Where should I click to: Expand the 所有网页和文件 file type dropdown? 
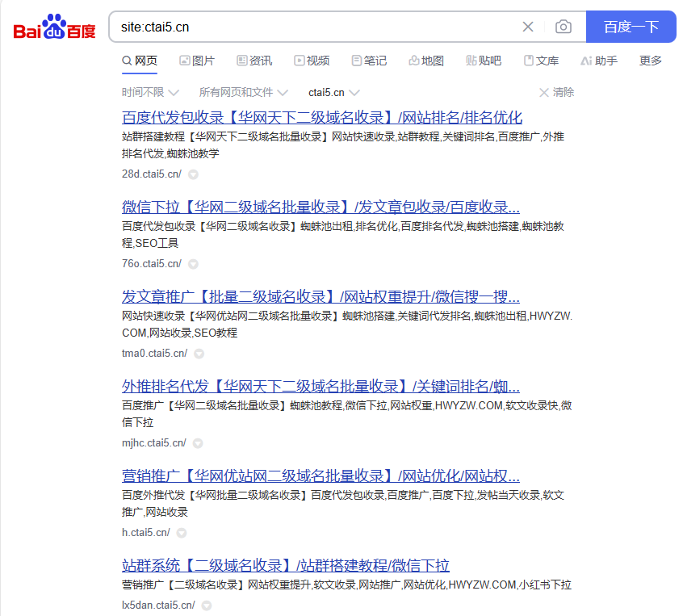coord(244,92)
